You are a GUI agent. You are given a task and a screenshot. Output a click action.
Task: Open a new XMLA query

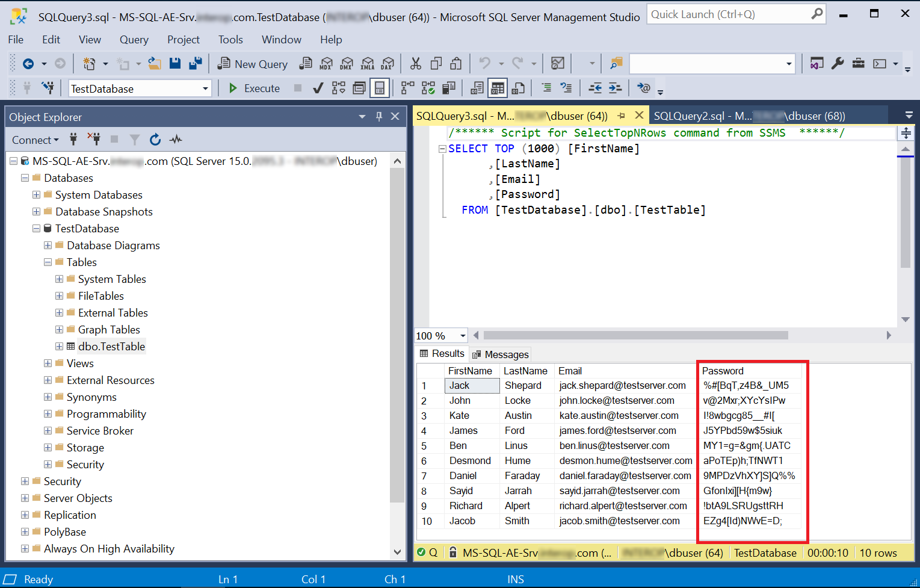pyautogui.click(x=367, y=64)
